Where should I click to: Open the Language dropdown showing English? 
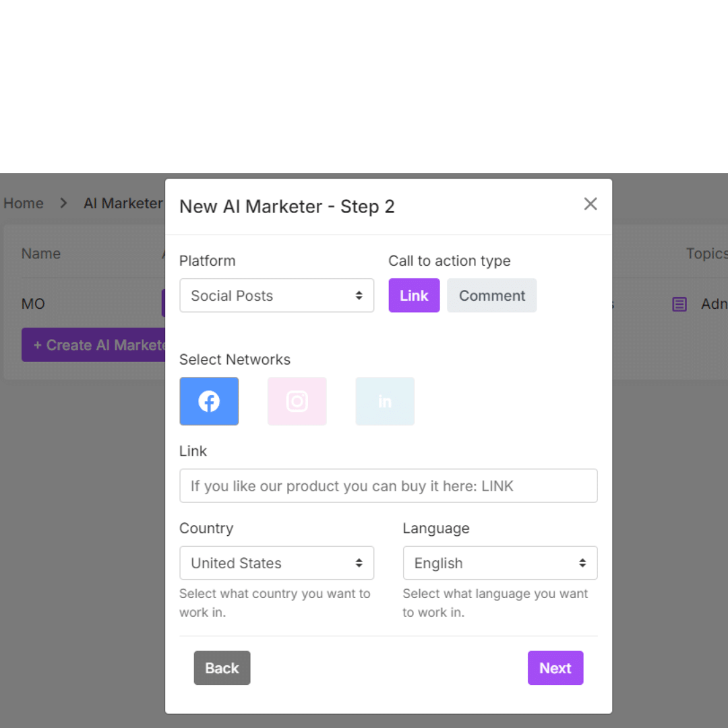(499, 563)
